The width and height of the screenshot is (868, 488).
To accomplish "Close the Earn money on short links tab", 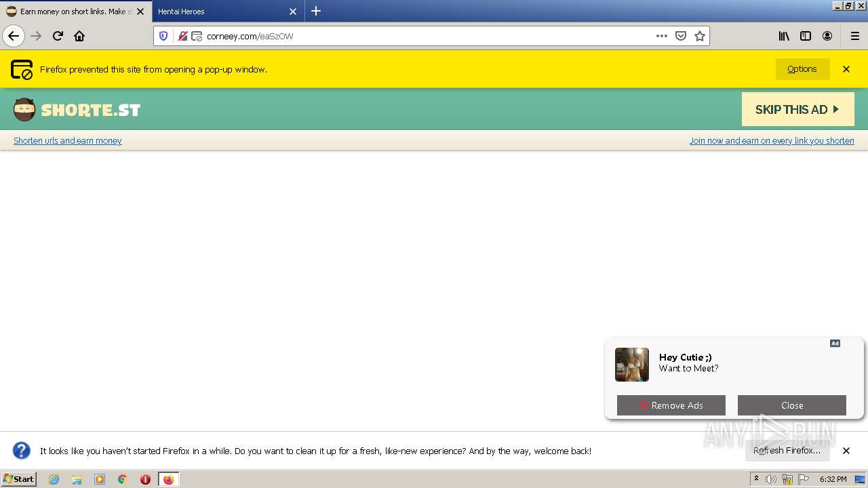I will [x=140, y=12].
